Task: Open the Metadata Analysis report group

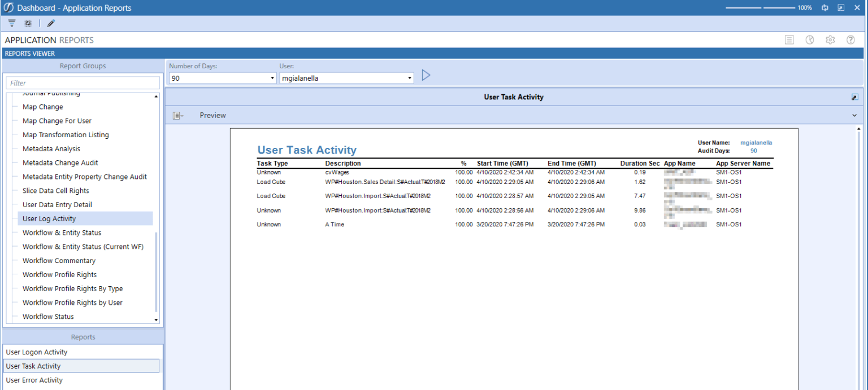Action: coord(50,148)
